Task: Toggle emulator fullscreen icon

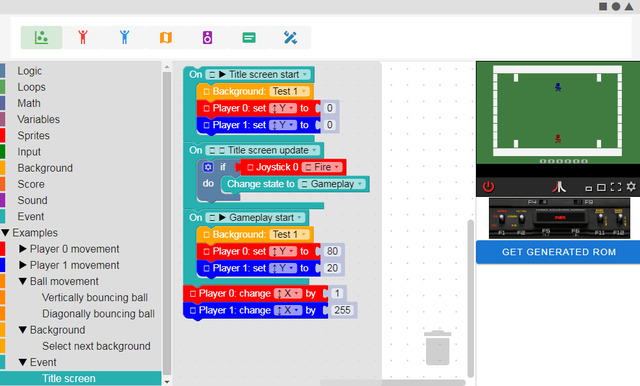Action: (x=616, y=187)
